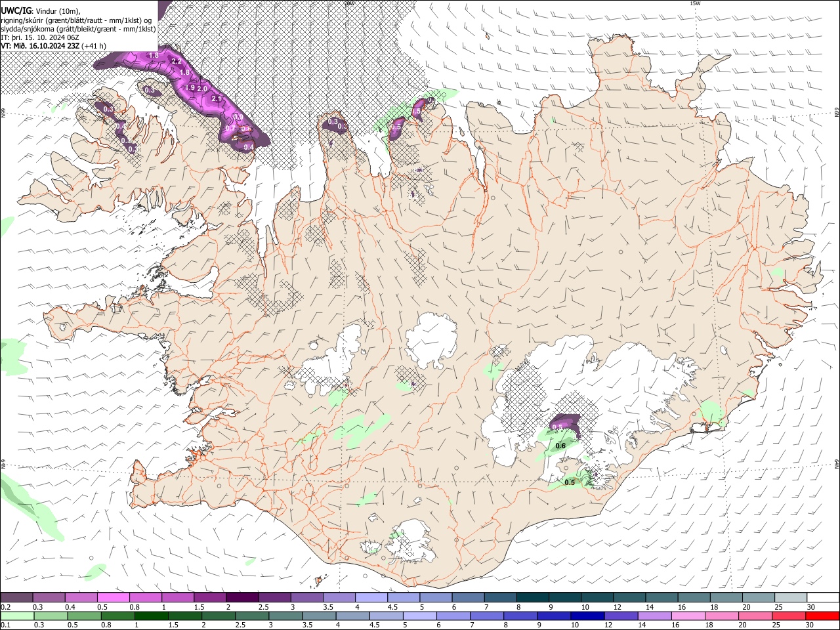Pick the 0.2 swatch in the upper purple scale
The height and width of the screenshot is (630, 840).
click(16, 597)
